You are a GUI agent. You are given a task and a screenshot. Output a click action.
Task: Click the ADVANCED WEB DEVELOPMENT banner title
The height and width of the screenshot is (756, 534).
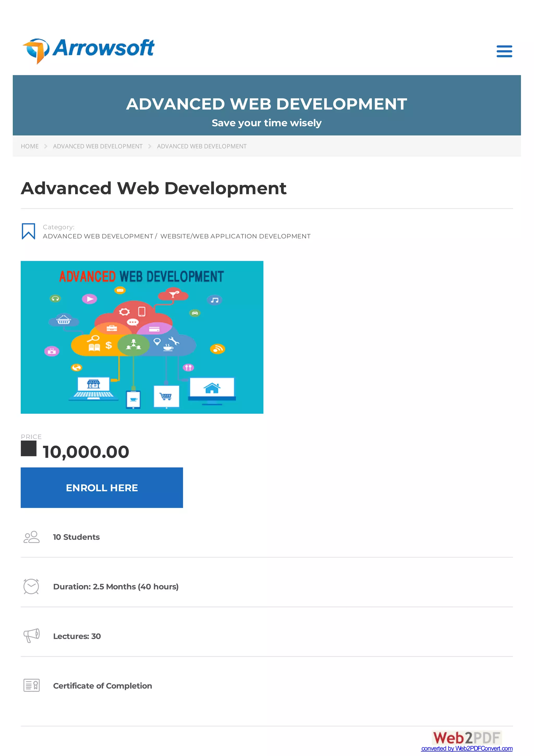[266, 104]
